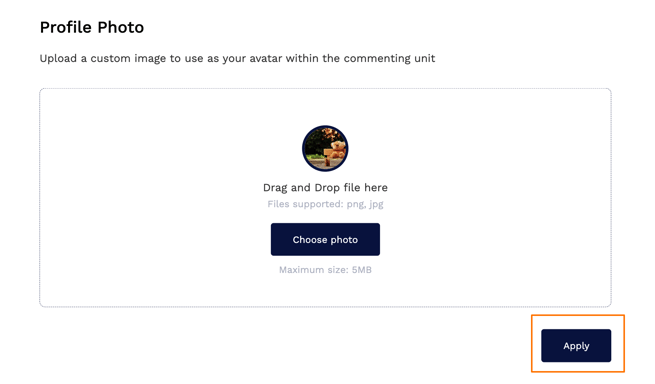This screenshot has width=655, height=384.
Task: Click the round avatar image in the dropzone
Action: [325, 148]
